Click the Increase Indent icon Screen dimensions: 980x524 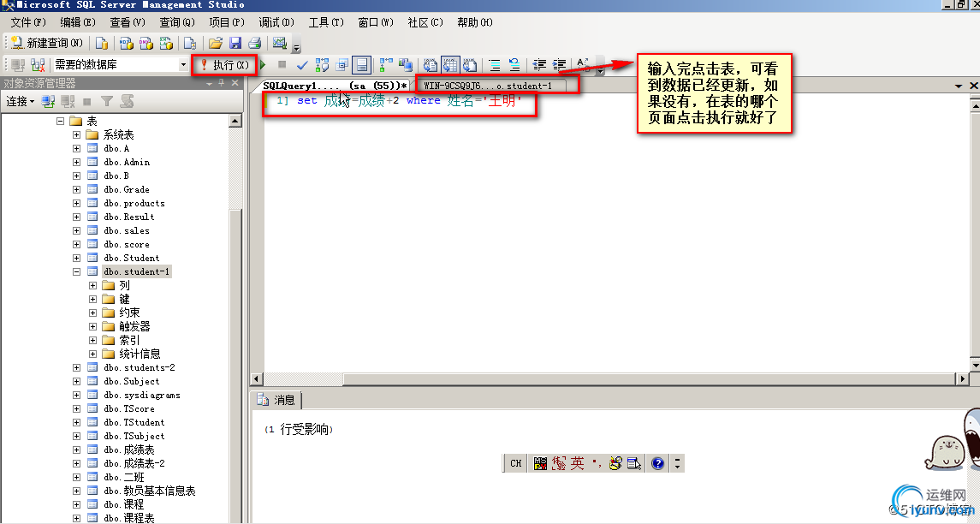[x=560, y=64]
